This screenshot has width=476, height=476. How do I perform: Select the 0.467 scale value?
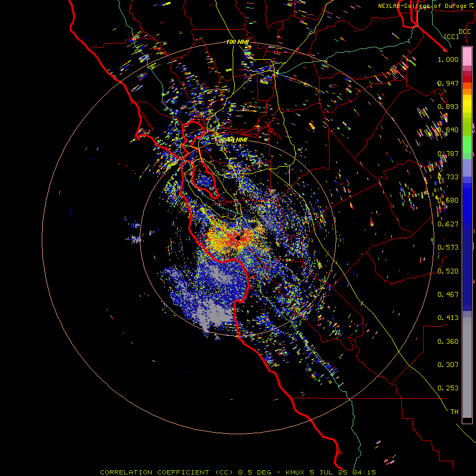tap(448, 295)
